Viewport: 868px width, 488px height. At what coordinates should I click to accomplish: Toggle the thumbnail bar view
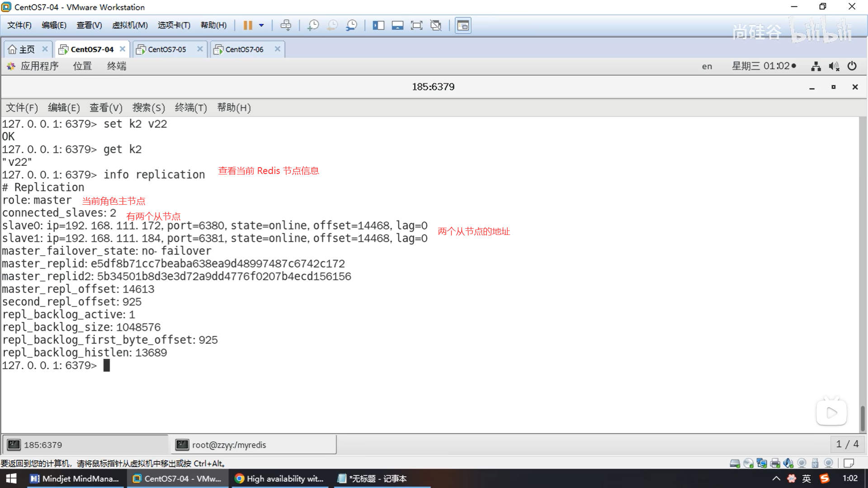coord(397,25)
